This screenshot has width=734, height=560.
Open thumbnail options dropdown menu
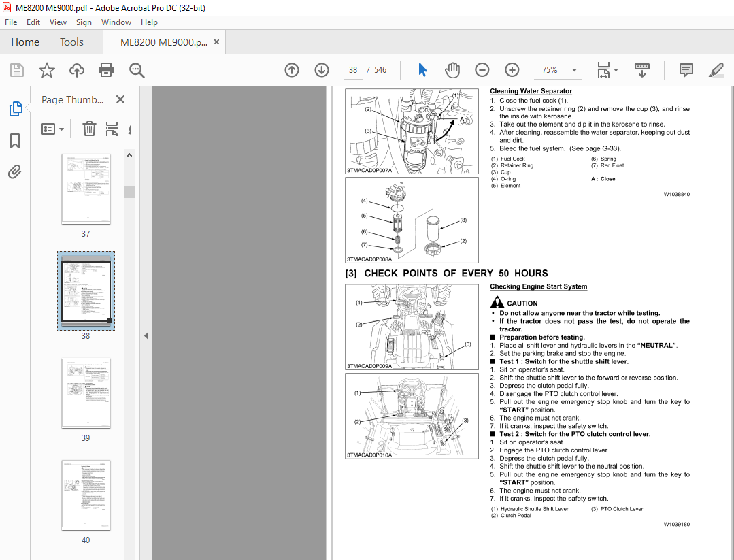(52, 129)
